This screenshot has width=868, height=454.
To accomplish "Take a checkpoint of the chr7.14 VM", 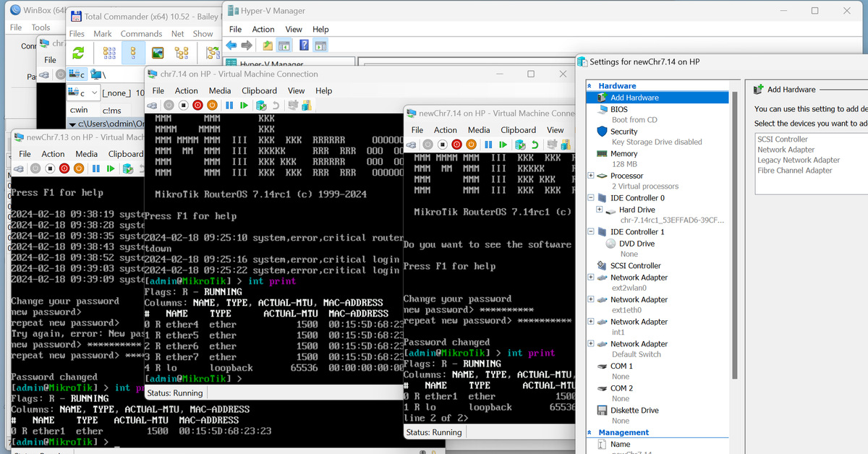I will click(260, 105).
